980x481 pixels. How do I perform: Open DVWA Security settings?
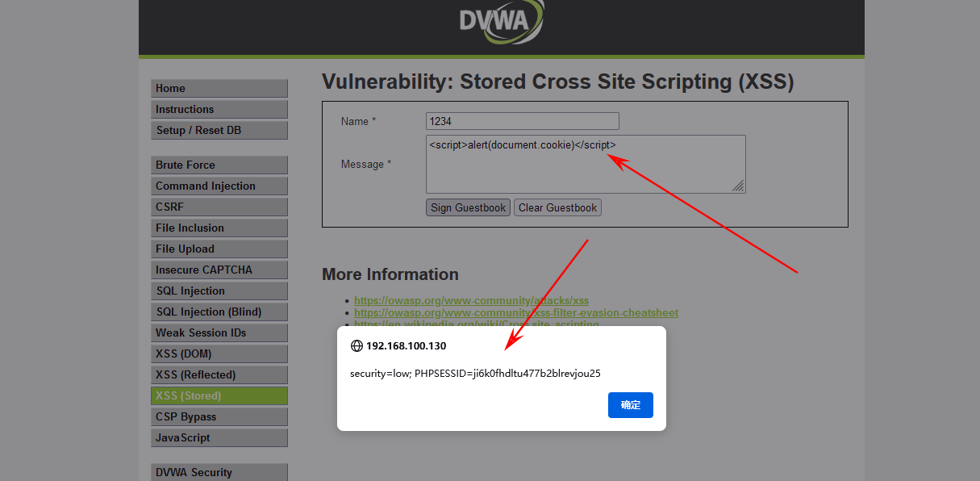point(219,473)
